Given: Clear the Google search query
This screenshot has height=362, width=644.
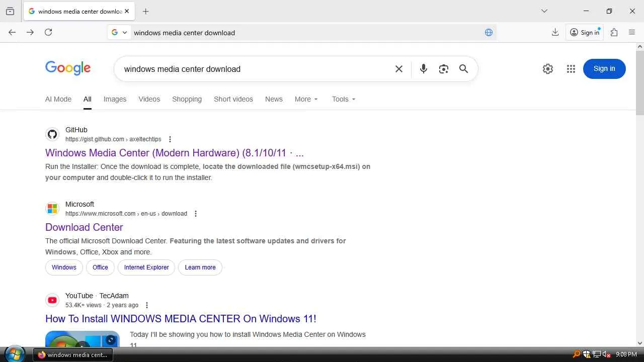Looking at the screenshot, I should pyautogui.click(x=399, y=69).
